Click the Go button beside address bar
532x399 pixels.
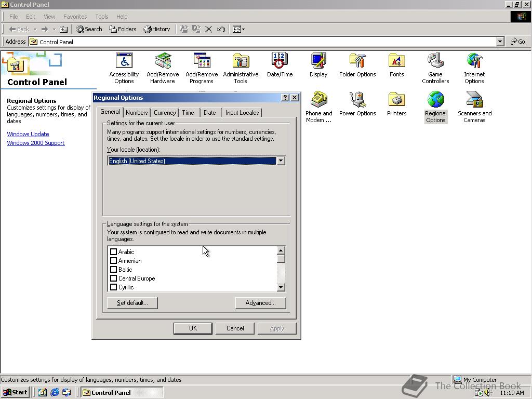point(518,42)
